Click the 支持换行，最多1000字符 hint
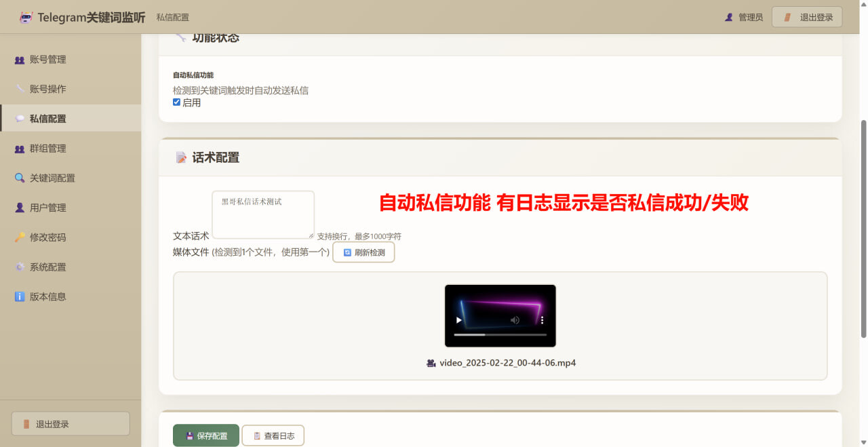Image resolution: width=868 pixels, height=447 pixels. coord(359,237)
